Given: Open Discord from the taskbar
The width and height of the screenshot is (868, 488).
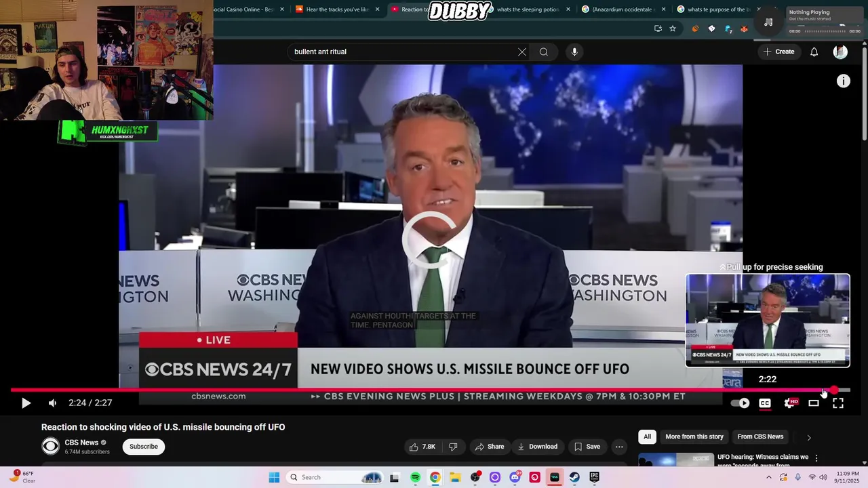Looking at the screenshot, I should (515, 477).
